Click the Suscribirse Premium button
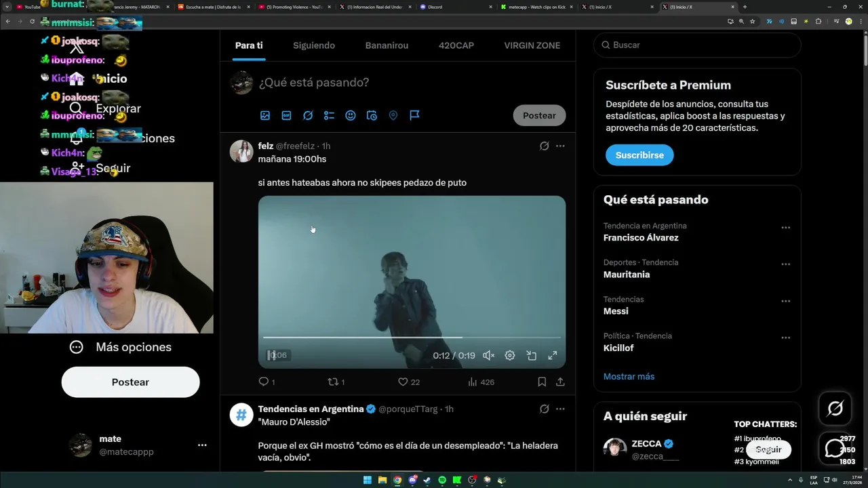Image resolution: width=868 pixels, height=488 pixels. pos(639,155)
